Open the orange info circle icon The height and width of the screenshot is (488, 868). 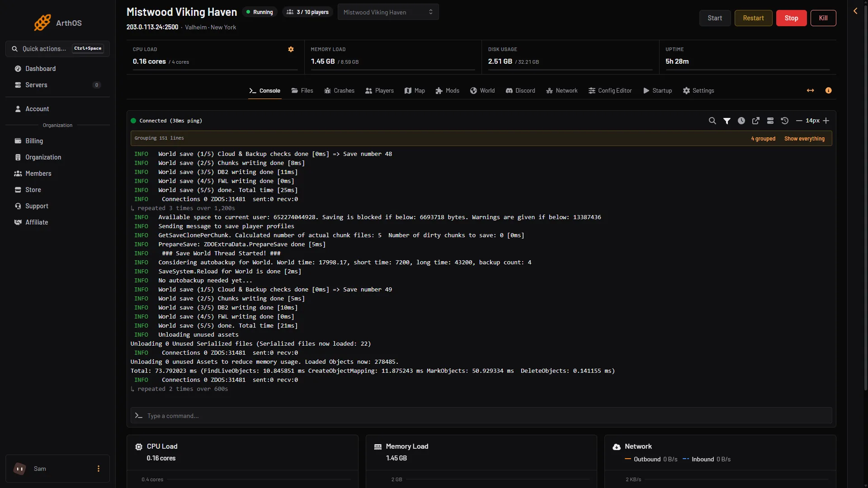pyautogui.click(x=828, y=91)
